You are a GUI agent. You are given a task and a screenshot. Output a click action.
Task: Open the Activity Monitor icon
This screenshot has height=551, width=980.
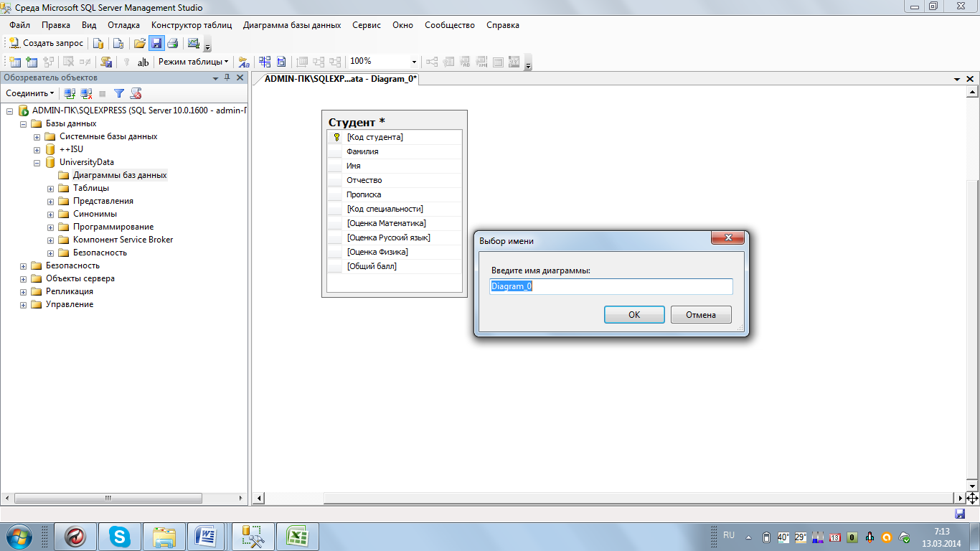pos(194,43)
